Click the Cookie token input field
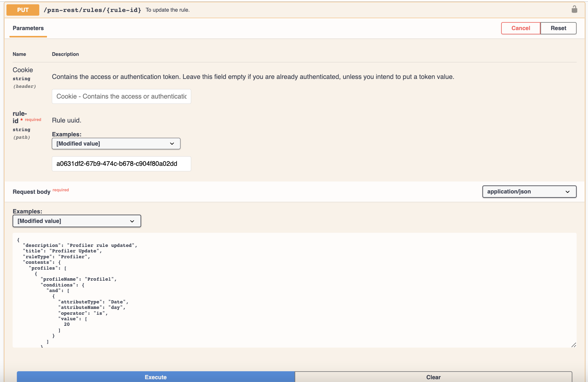Viewport: 588px width, 382px height. [x=121, y=96]
